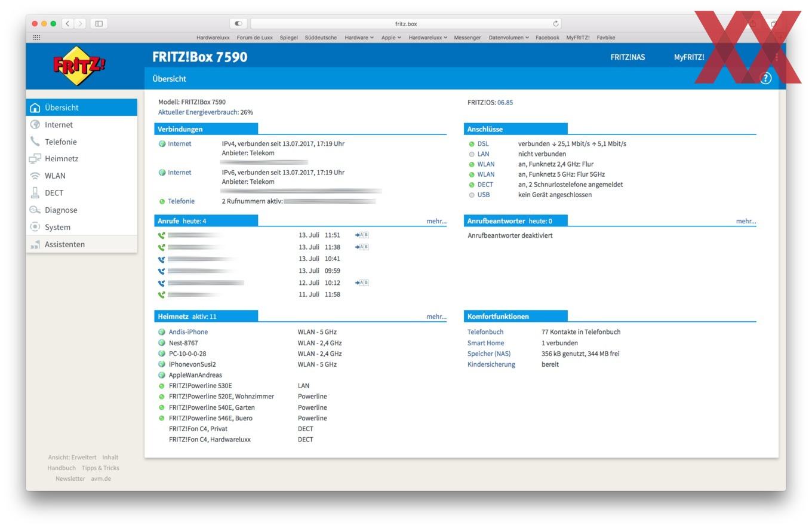The width and height of the screenshot is (812, 528).
Task: Click mehr... in Heimnetz section
Action: click(436, 317)
